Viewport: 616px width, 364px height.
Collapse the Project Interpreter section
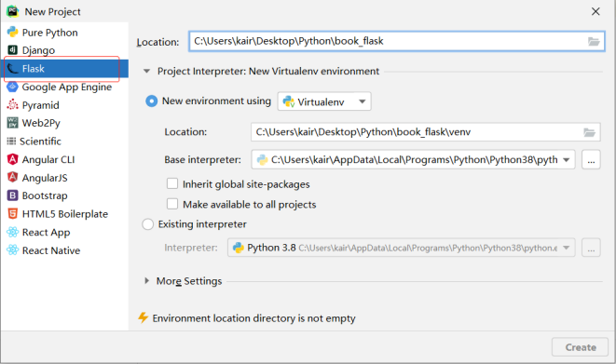[146, 72]
